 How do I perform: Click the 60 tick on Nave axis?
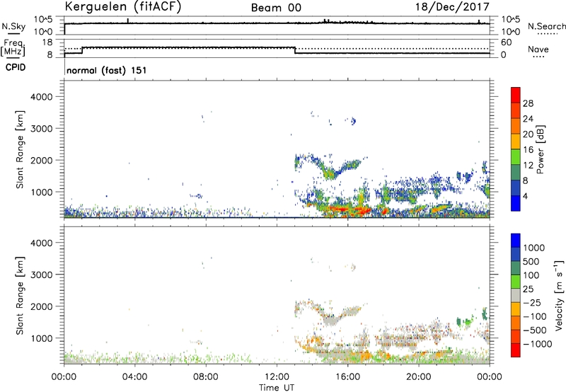coord(506,42)
